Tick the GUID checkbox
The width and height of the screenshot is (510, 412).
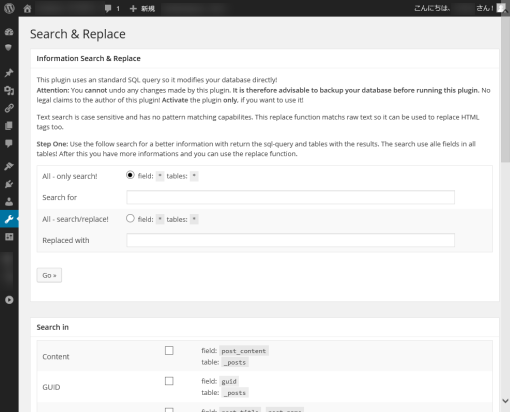tap(169, 381)
